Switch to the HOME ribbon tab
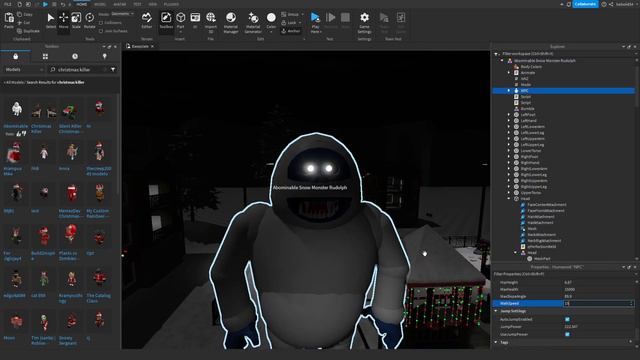Image resolution: width=640 pixels, height=360 pixels. pyautogui.click(x=82, y=4)
